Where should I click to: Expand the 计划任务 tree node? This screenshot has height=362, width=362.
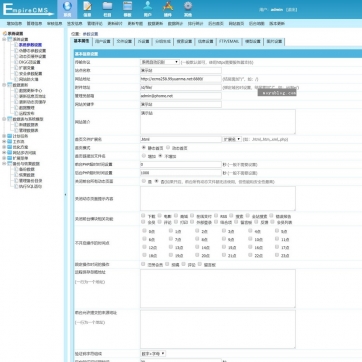click(4, 136)
